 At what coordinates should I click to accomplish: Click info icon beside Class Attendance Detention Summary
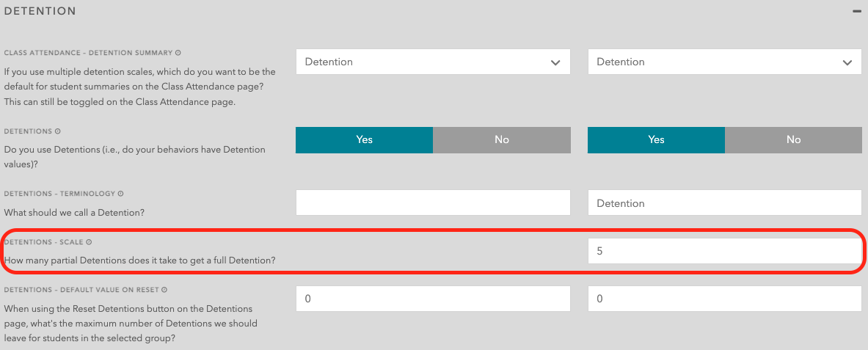(x=178, y=53)
